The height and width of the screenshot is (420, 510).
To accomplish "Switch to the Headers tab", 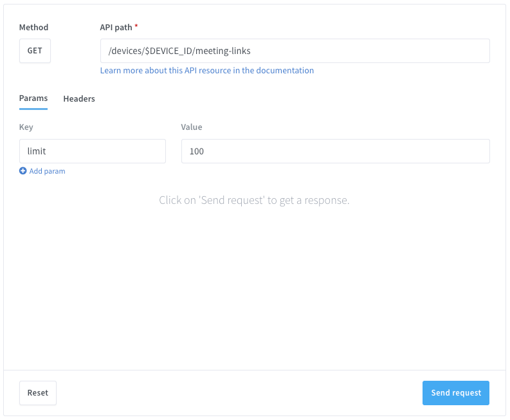I will point(79,99).
